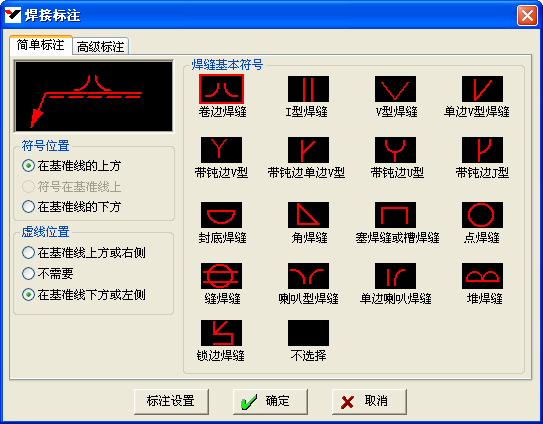Switch to the 高级标注 tab
Image resolution: width=543 pixels, height=424 pixels.
[100, 46]
